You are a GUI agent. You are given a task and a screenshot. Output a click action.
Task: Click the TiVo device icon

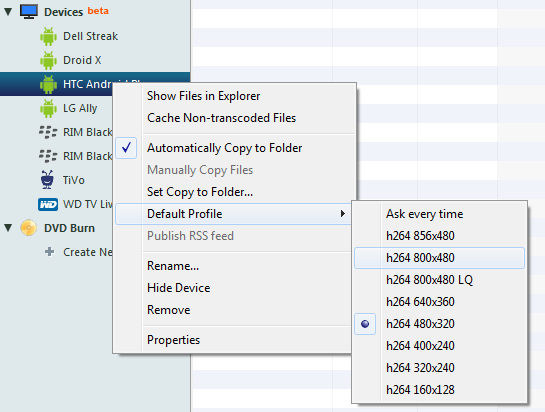(x=47, y=180)
